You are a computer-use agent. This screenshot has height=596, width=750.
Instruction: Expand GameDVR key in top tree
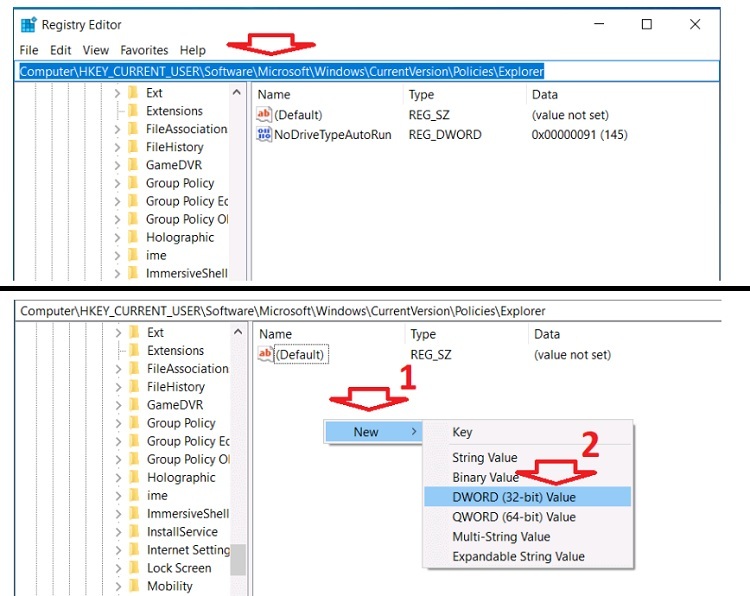click(118, 166)
